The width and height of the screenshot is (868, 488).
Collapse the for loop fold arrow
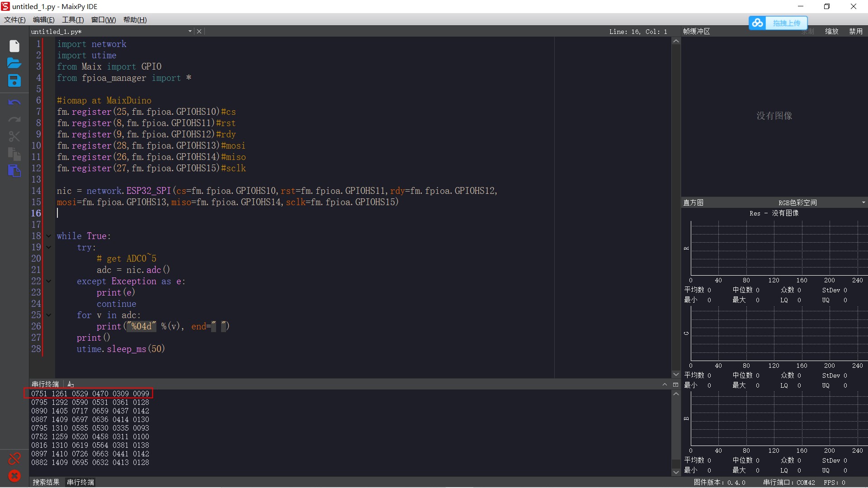tap(48, 315)
